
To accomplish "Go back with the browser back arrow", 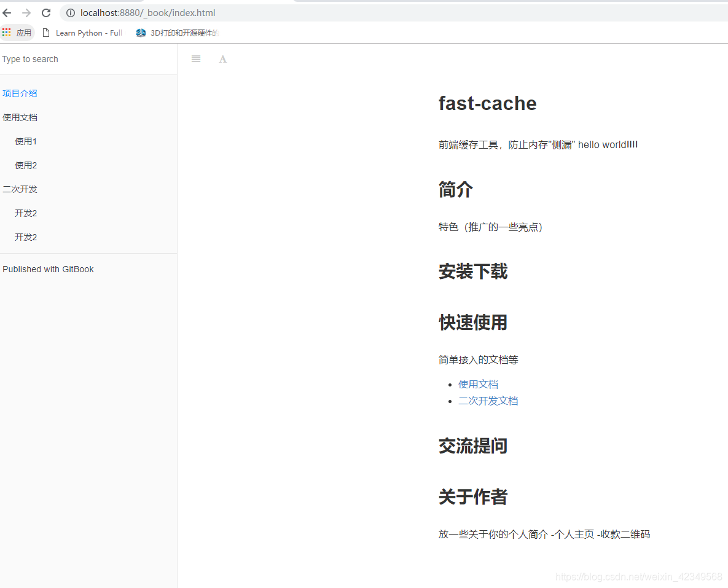I will 7,13.
